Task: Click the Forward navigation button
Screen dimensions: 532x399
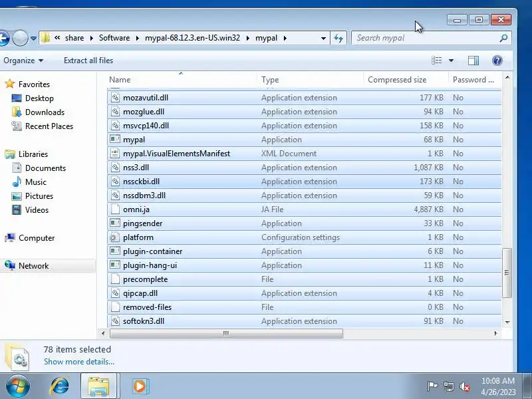Action: click(x=20, y=39)
